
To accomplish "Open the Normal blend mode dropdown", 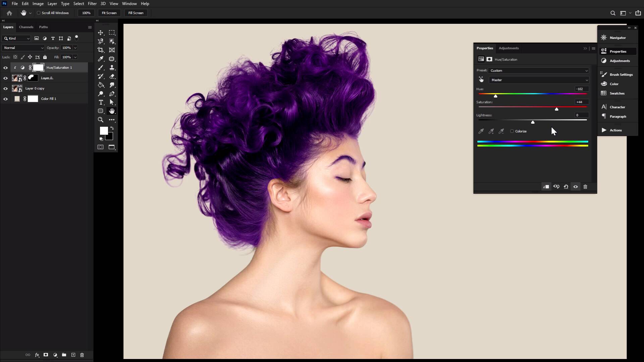I will click(22, 48).
